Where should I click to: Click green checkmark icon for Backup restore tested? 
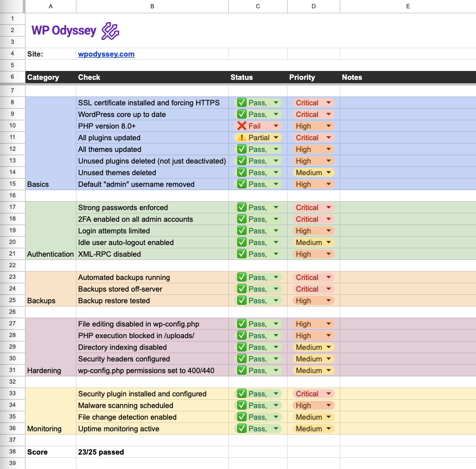pyautogui.click(x=242, y=300)
